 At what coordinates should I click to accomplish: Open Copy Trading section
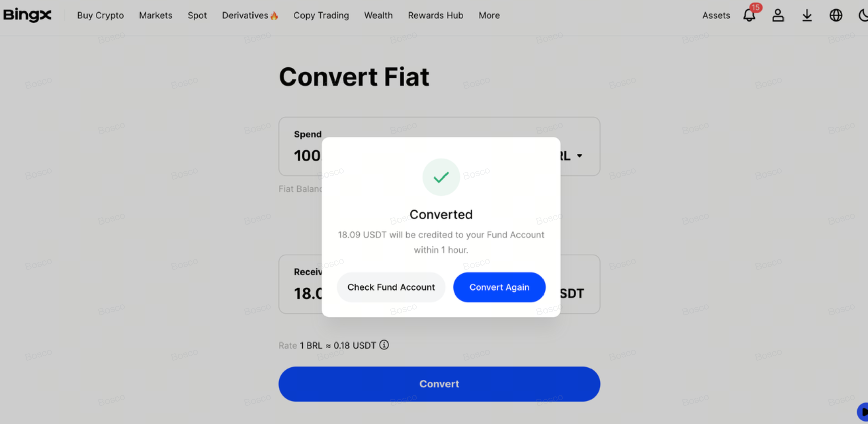pos(321,15)
